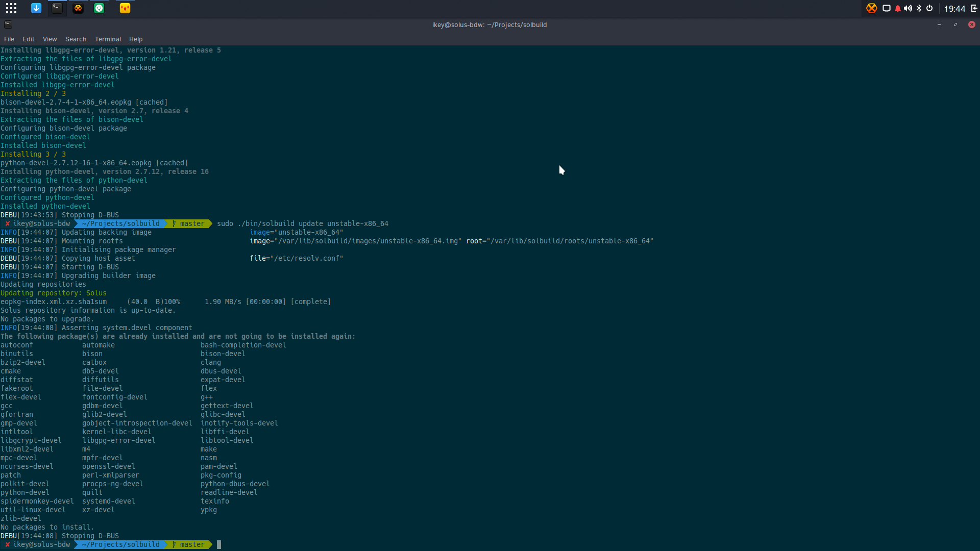
Task: Click 'bash-completion-devel' package name
Action: coord(243,345)
